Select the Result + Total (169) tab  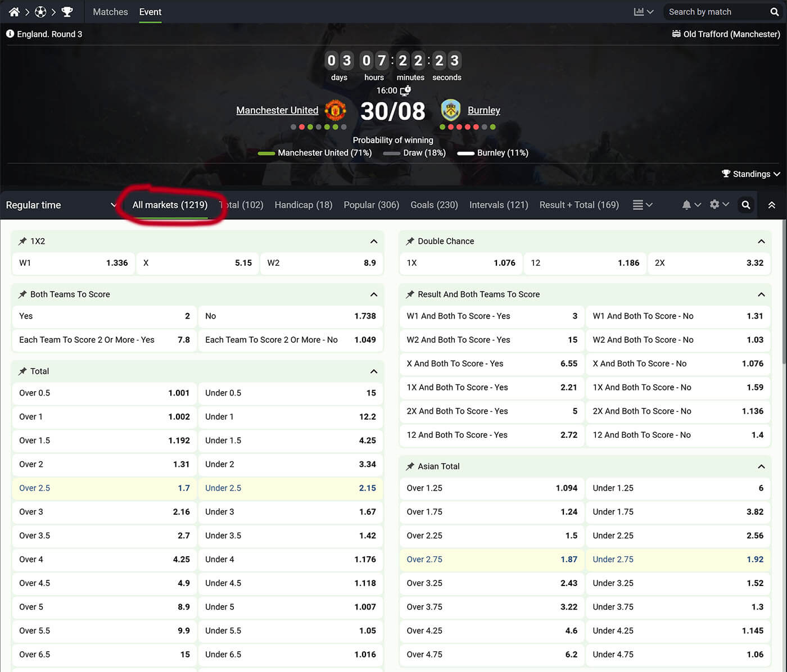click(579, 205)
